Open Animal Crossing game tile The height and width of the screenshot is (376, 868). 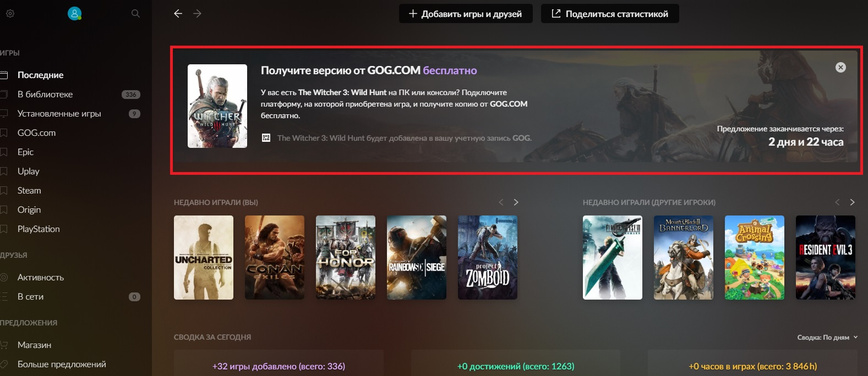point(755,257)
